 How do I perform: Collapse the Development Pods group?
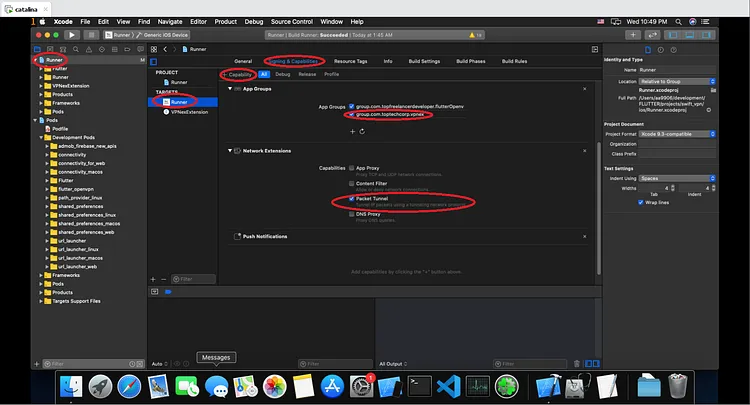click(41, 138)
